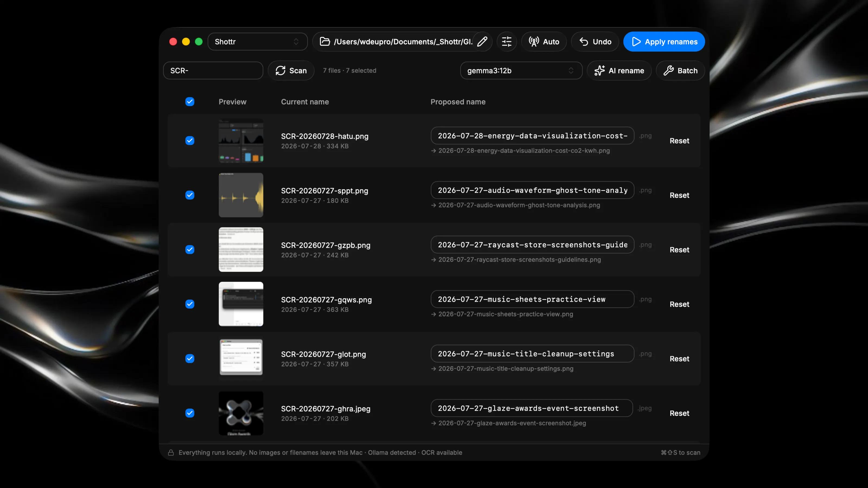
Task: Run AI rename
Action: pos(619,71)
